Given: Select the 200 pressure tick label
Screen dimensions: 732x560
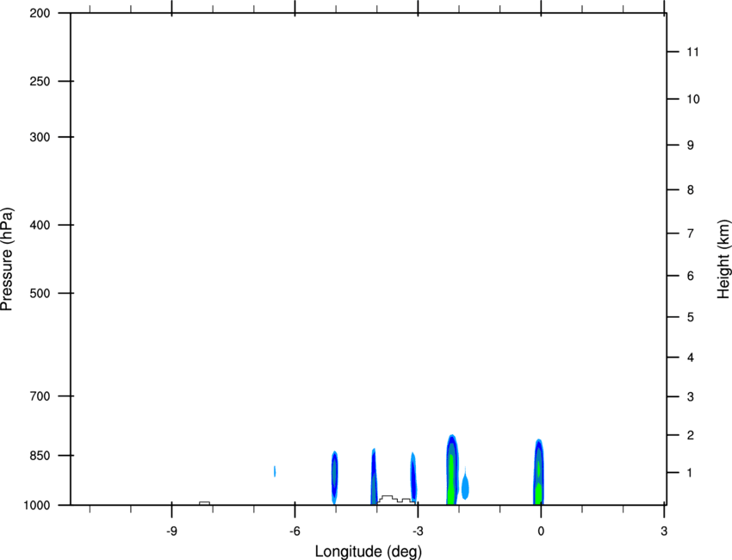Looking at the screenshot, I should [40, 13].
